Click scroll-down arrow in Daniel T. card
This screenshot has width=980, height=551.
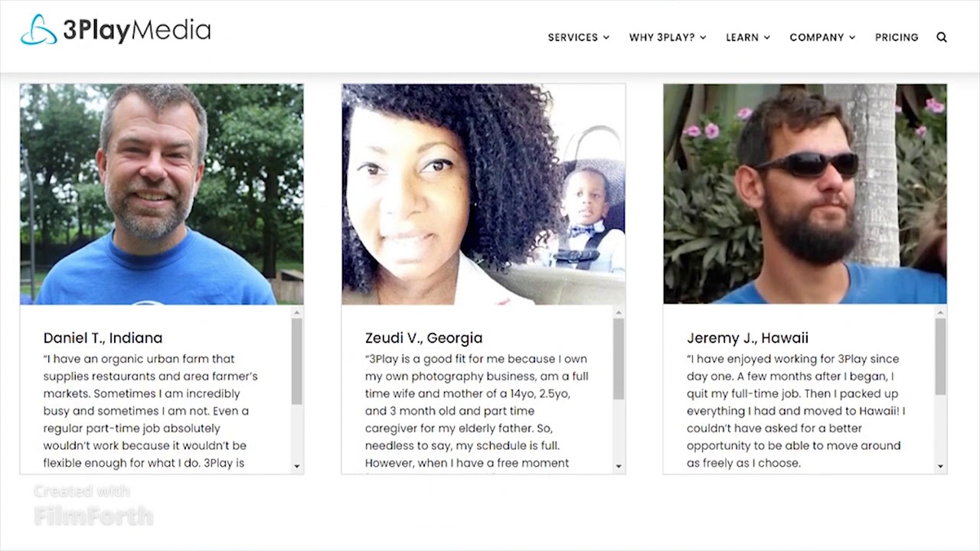pyautogui.click(x=297, y=466)
